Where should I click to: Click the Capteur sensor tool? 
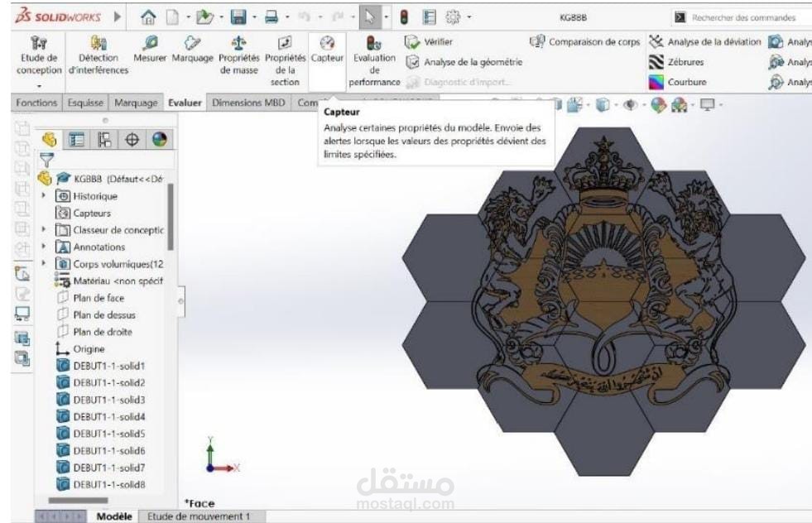pyautogui.click(x=326, y=57)
